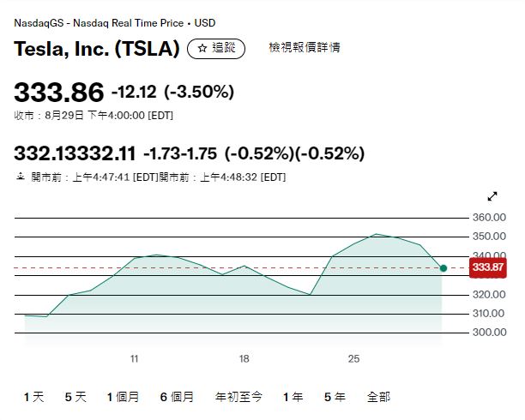
Task: Select the 1 天 time range
Action: click(x=33, y=397)
